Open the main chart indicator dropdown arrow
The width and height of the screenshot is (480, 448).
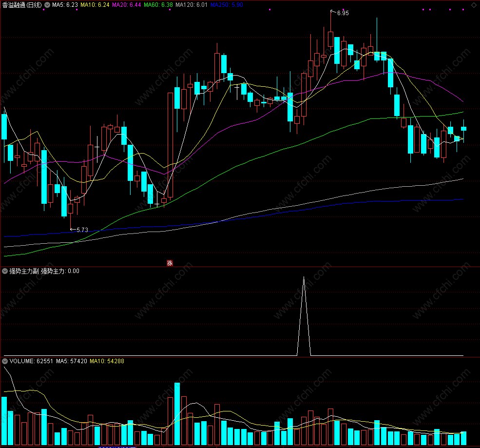[x=47, y=5]
